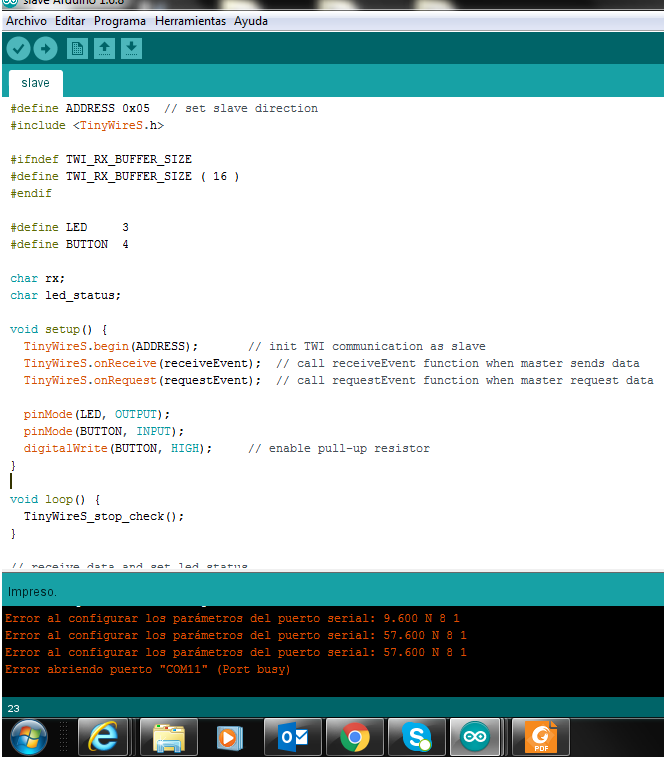
Task: Click the 'Error abriendo puerto "COM11"' console line
Action: [x=148, y=669]
